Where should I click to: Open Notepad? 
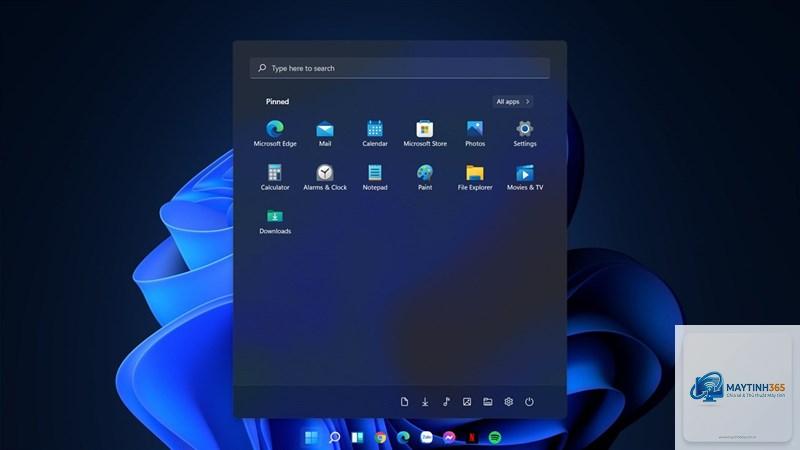[375, 177]
